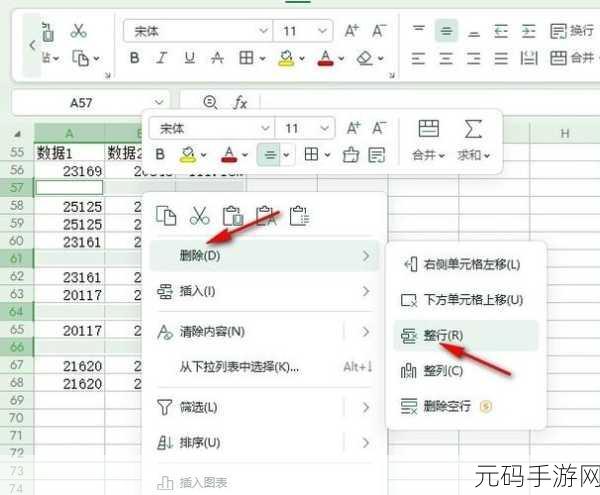Choose 右侧单元格左移(L) option

tap(466, 264)
